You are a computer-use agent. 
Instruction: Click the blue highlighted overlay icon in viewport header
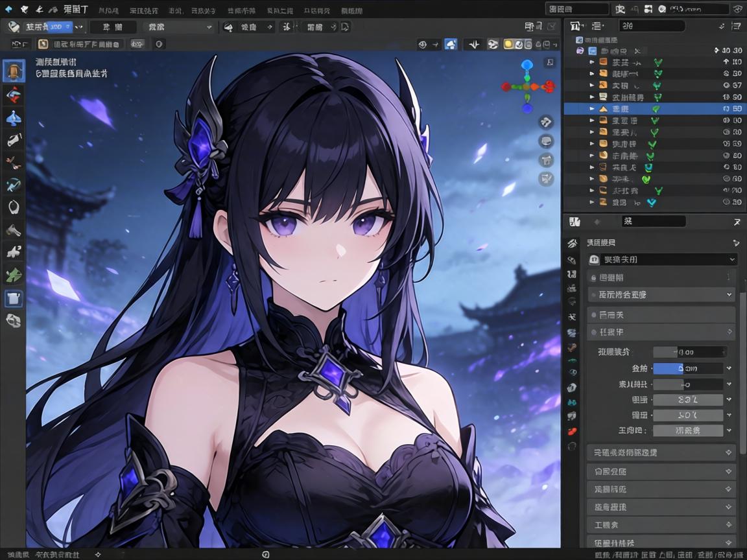click(x=451, y=44)
